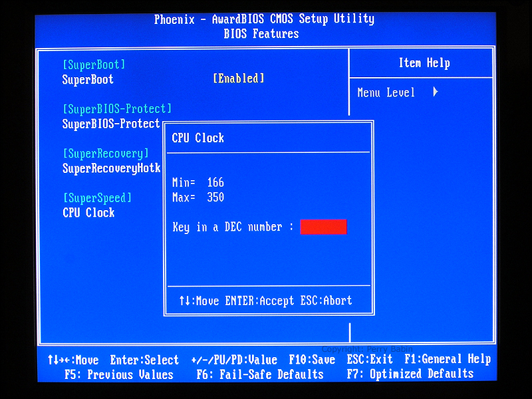Click the "ESC:Exit" shortcut hint
The width and height of the screenshot is (532, 399).
(x=370, y=359)
